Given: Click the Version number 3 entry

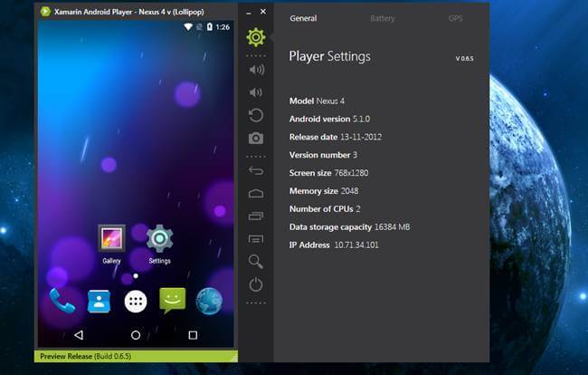Looking at the screenshot, I should [x=323, y=155].
